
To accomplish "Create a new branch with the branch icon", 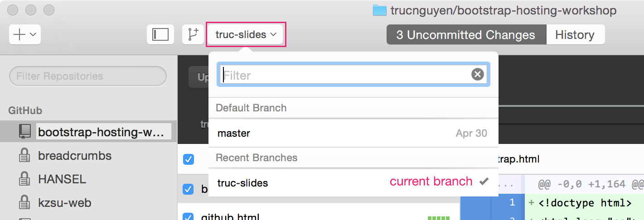I will tap(193, 34).
